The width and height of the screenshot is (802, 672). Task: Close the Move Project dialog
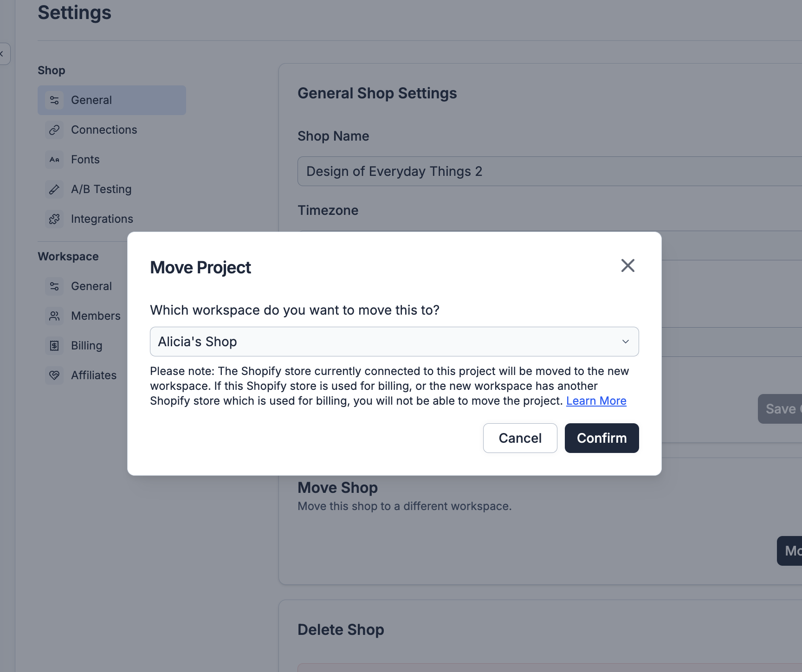coord(627,265)
